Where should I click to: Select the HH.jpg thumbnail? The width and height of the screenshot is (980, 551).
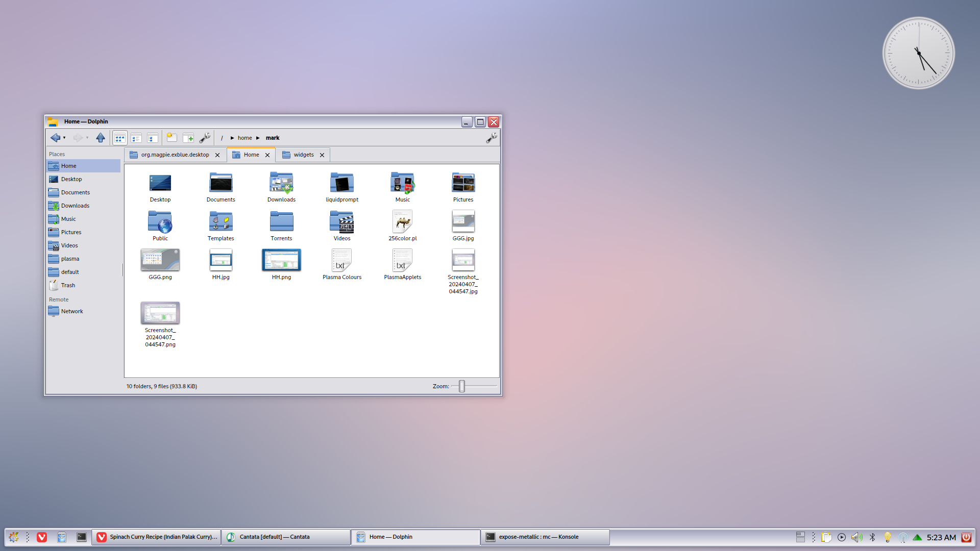coord(221,260)
